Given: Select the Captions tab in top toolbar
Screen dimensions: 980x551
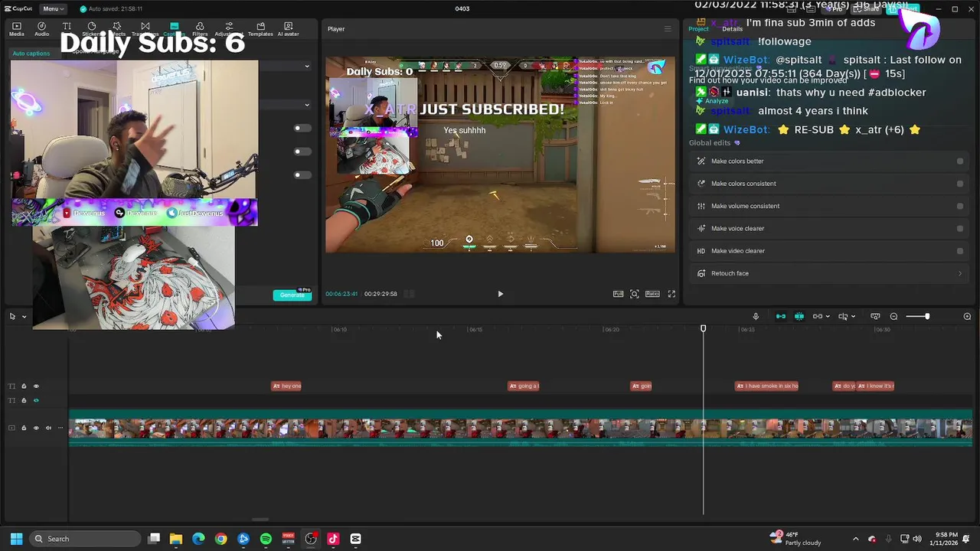Looking at the screenshot, I should tap(174, 29).
